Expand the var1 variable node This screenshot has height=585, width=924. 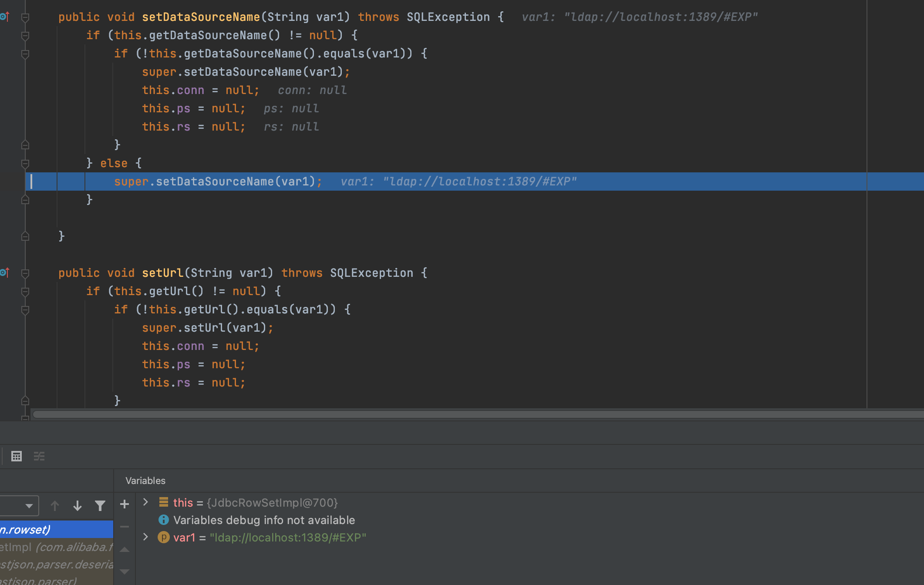[x=146, y=537]
